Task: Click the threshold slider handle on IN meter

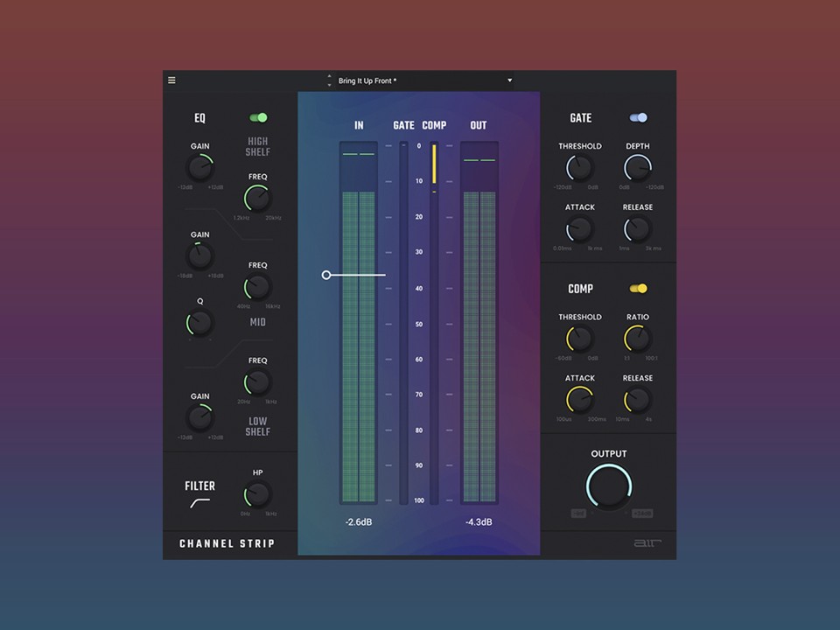Action: (x=326, y=275)
